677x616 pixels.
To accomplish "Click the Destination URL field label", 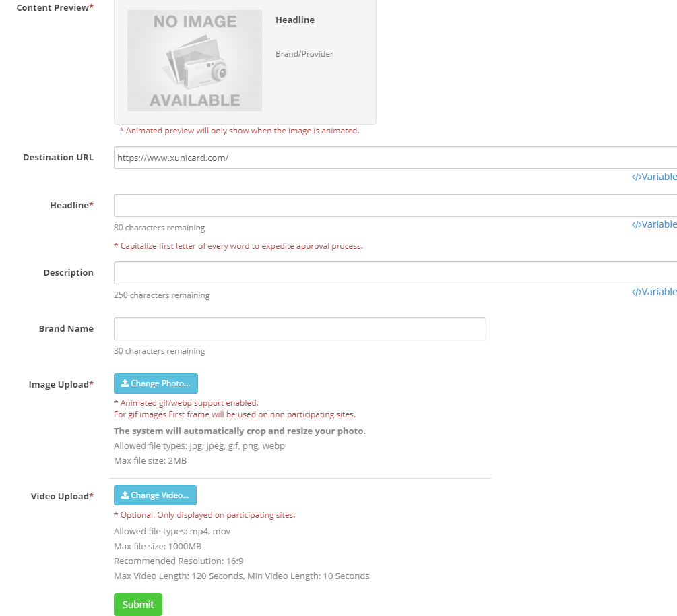I will [x=58, y=158].
